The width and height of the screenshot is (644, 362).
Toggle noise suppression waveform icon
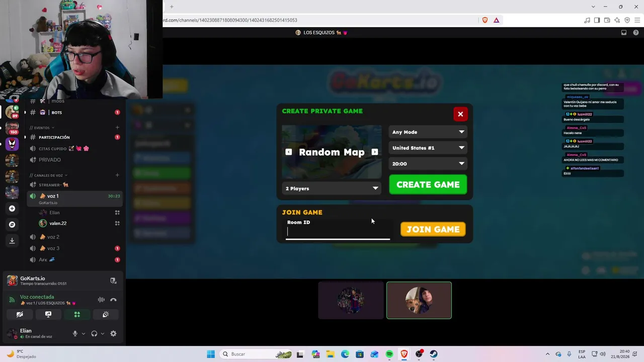(x=101, y=300)
